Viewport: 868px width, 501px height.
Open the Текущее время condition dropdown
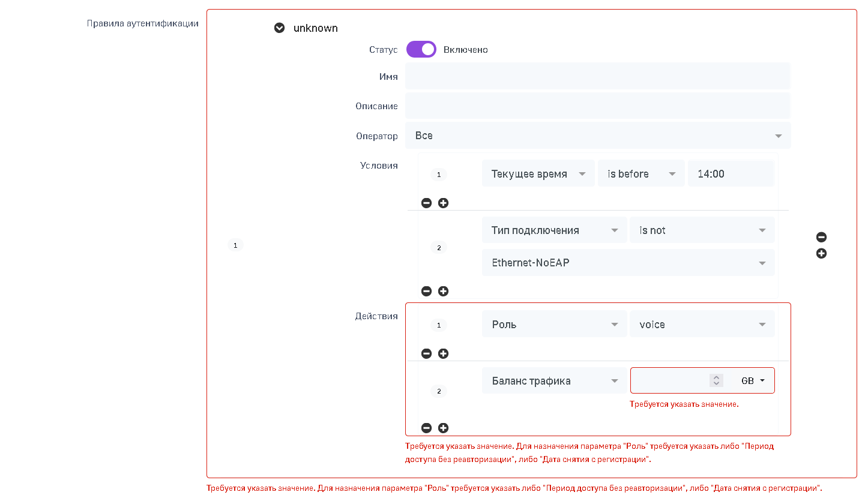coord(538,174)
